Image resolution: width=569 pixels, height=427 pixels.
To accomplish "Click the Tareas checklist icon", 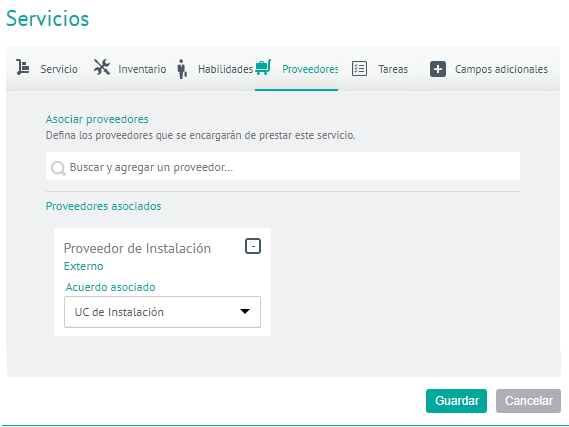I will 359,69.
